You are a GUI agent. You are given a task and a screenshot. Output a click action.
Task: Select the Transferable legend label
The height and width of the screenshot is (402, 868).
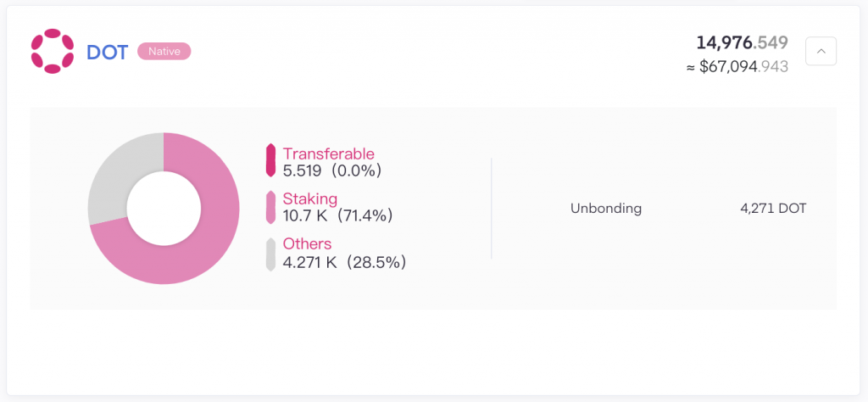328,154
